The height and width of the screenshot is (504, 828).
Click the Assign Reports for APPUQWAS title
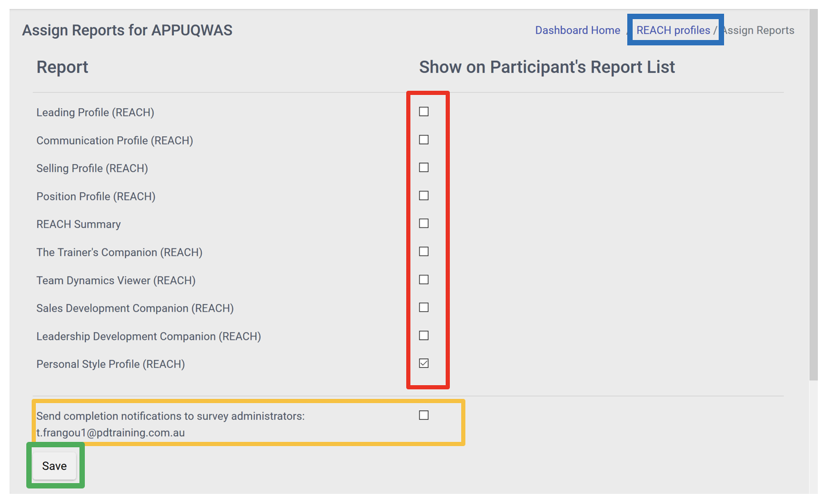coord(127,30)
